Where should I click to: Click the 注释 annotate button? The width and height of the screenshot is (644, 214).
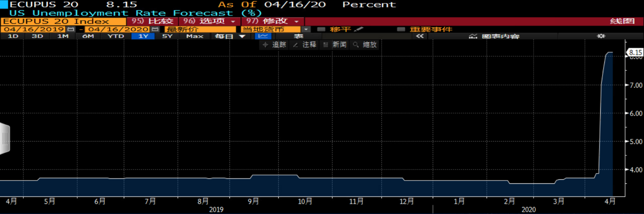(x=304, y=45)
